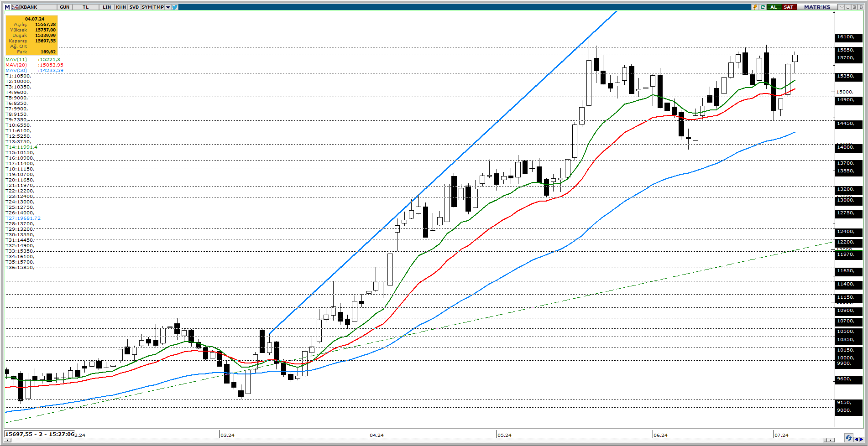Click the blue right arrow navigation icon
Screen dimensions: 868x446
coord(862,439)
